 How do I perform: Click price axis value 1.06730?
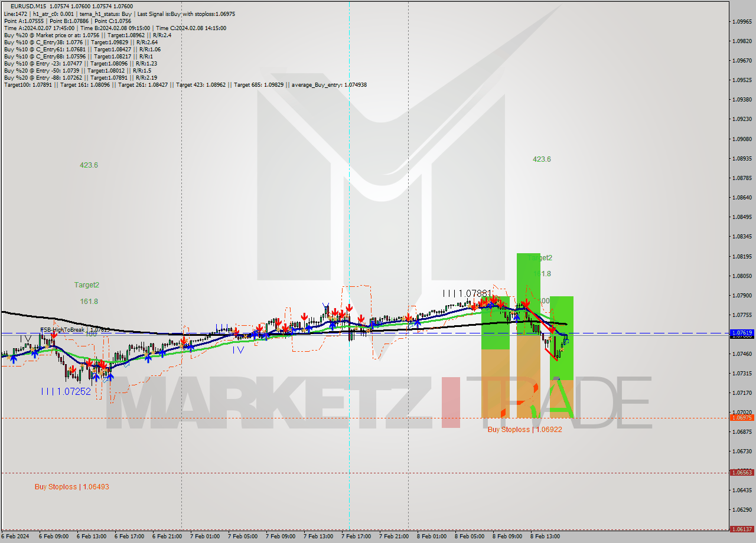pos(742,451)
